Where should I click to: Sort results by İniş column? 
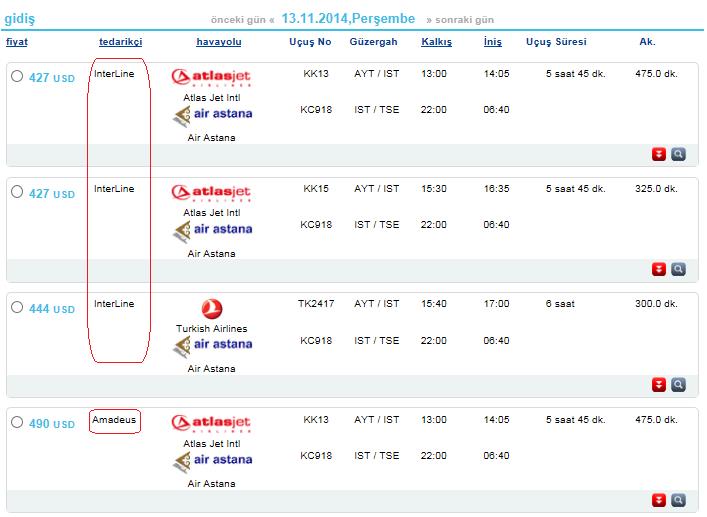pos(492,41)
